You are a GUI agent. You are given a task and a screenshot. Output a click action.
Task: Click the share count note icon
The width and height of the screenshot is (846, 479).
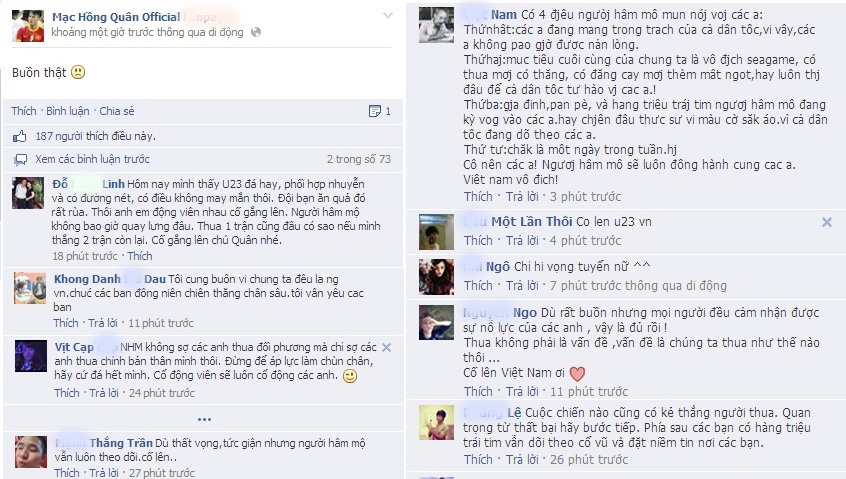pos(374,111)
